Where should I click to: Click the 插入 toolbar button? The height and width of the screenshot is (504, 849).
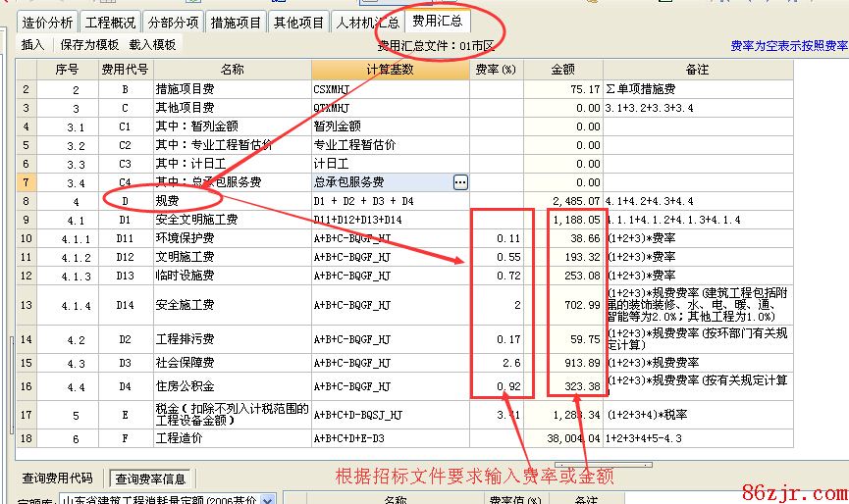tap(33, 45)
